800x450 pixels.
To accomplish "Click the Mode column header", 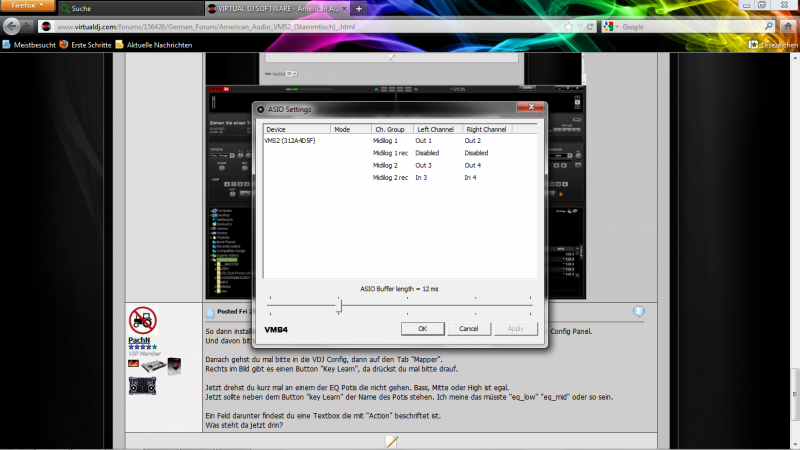I will tap(351, 129).
